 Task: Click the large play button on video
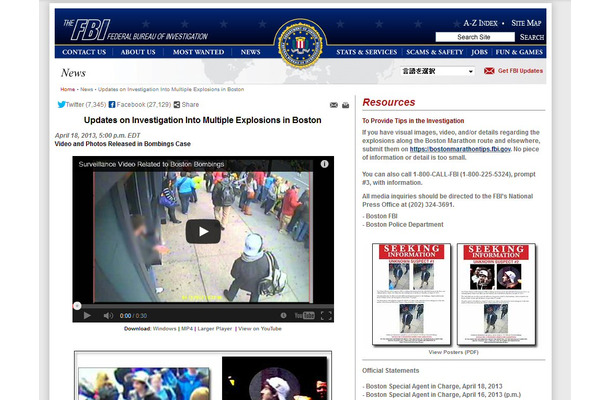pos(203,232)
